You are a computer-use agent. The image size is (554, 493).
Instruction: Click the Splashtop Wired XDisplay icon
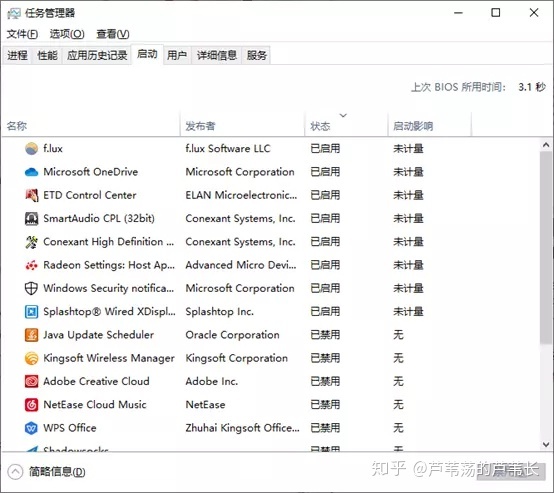click(31, 312)
